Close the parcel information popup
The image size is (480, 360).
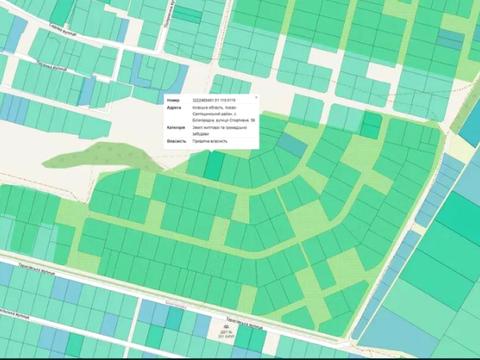[256, 97]
